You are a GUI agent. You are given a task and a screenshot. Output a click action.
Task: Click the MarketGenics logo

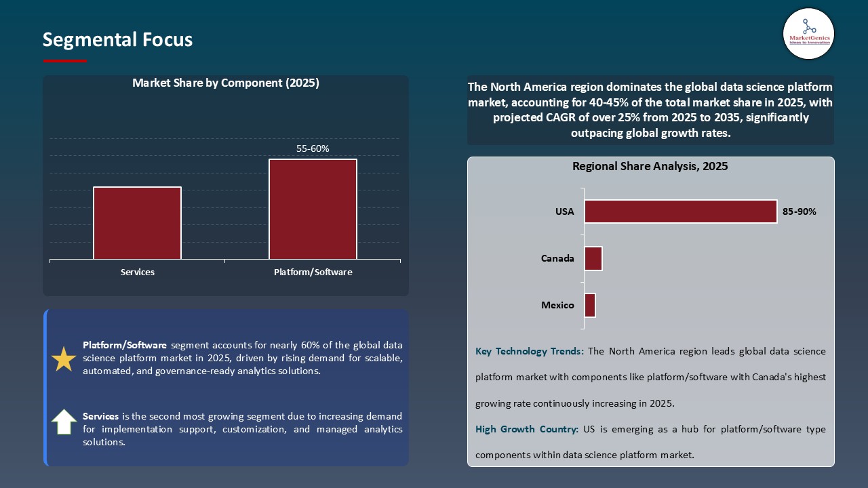[x=808, y=33]
